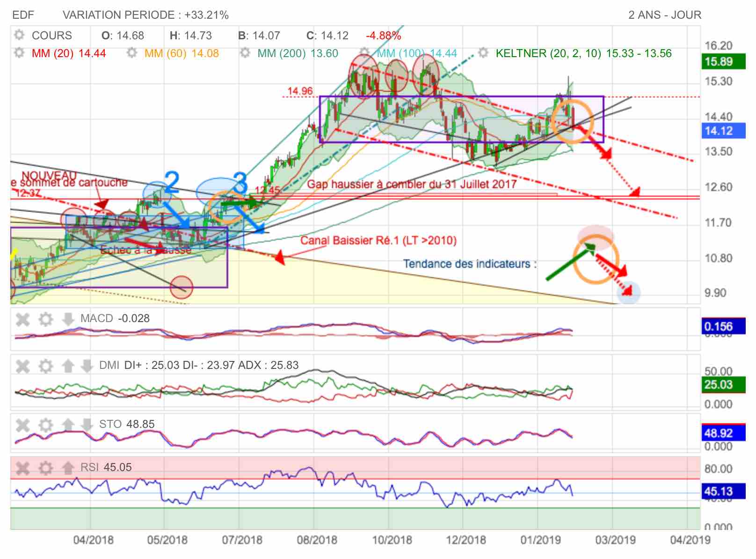Open gear icon for MM (200)
The image size is (756, 559).
tap(245, 53)
